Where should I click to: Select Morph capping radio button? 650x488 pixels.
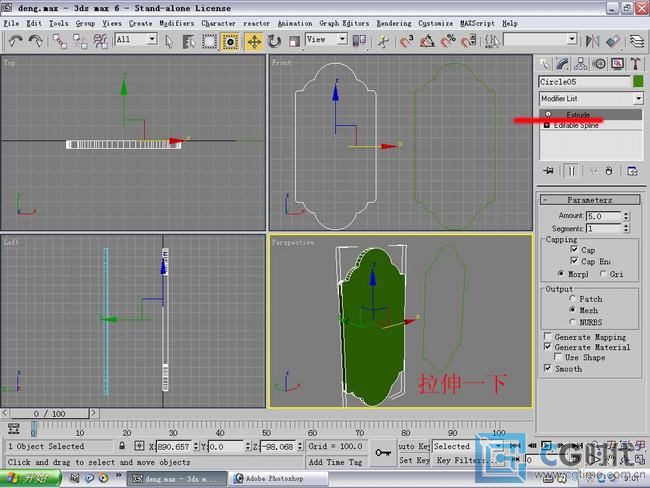561,273
